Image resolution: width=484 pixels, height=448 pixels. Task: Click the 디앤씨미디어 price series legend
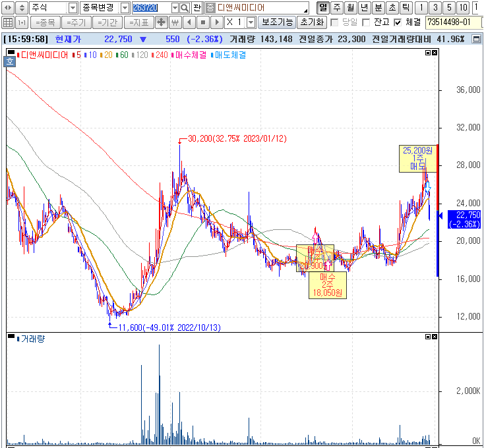point(43,55)
